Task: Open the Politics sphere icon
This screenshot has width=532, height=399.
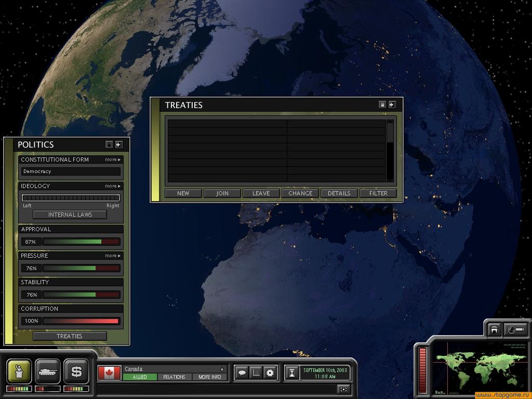Action: (19, 371)
